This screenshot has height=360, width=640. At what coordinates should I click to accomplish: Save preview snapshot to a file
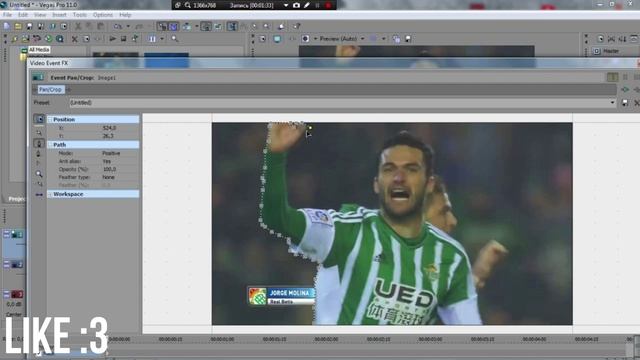click(x=408, y=39)
